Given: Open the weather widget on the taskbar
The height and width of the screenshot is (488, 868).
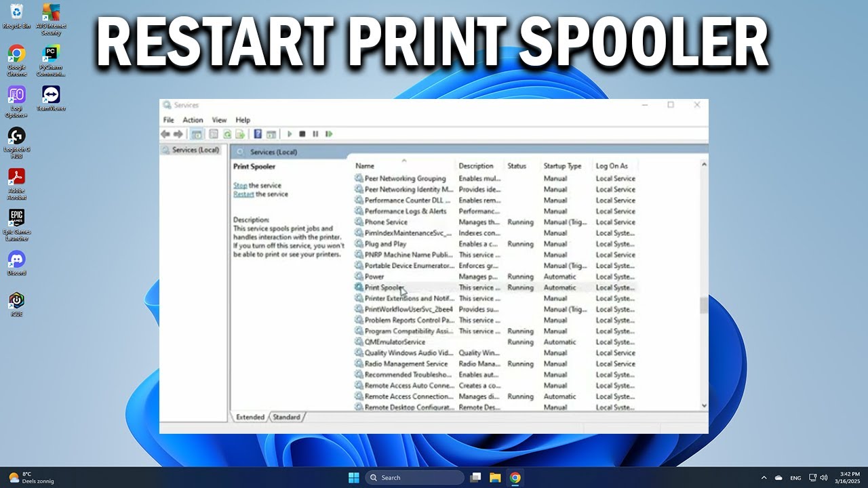Looking at the screenshot, I should click(x=31, y=478).
